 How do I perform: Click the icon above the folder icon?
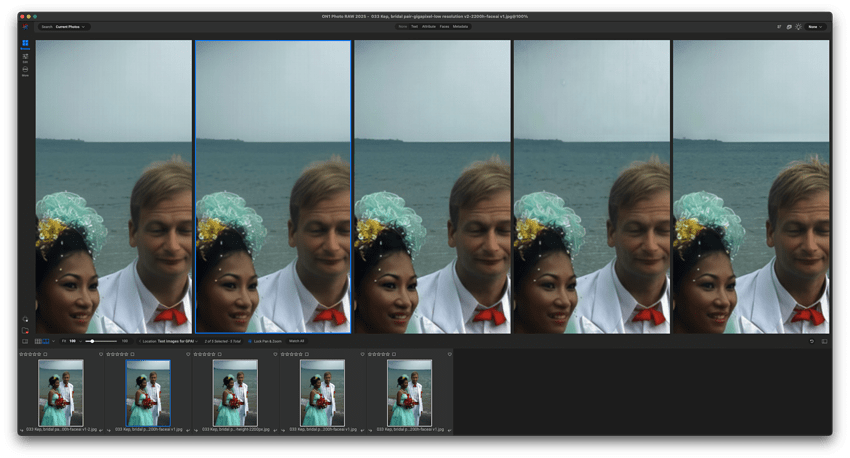pyautogui.click(x=25, y=319)
